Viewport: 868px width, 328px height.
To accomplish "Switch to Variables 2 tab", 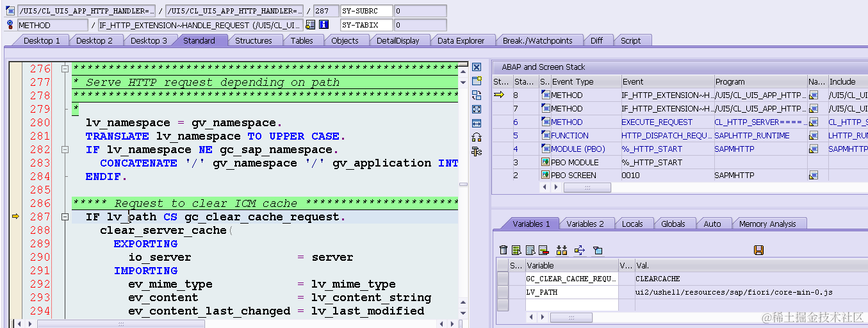I will (585, 224).
